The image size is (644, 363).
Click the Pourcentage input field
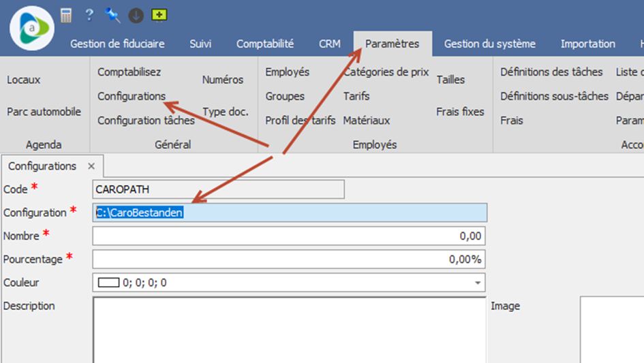coord(289,259)
